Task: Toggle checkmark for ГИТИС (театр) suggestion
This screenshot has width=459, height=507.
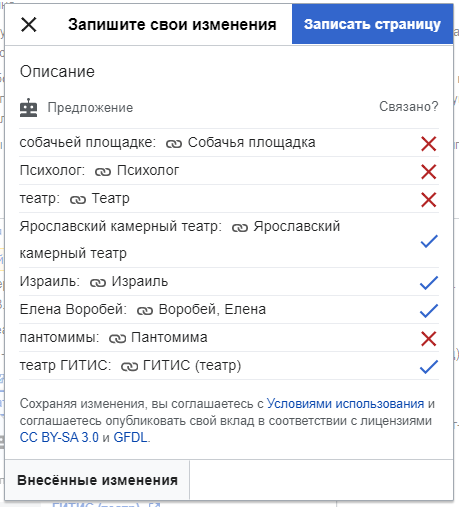Action: [x=429, y=367]
